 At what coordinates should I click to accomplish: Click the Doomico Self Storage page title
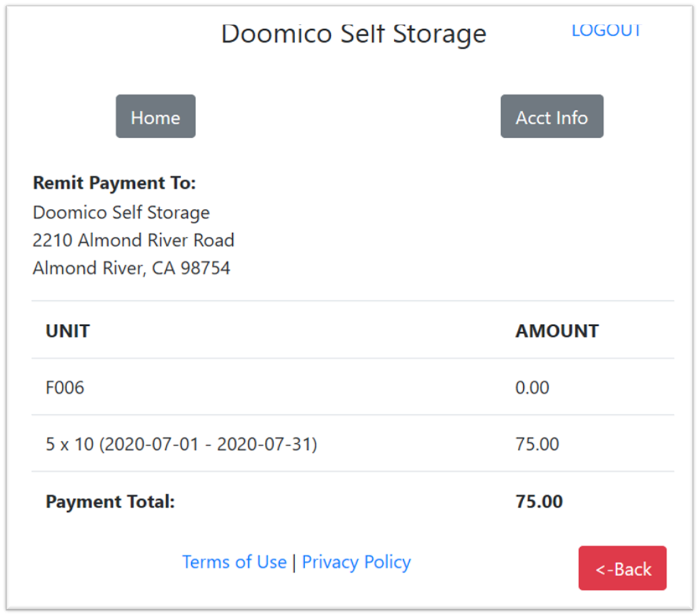pyautogui.click(x=353, y=34)
